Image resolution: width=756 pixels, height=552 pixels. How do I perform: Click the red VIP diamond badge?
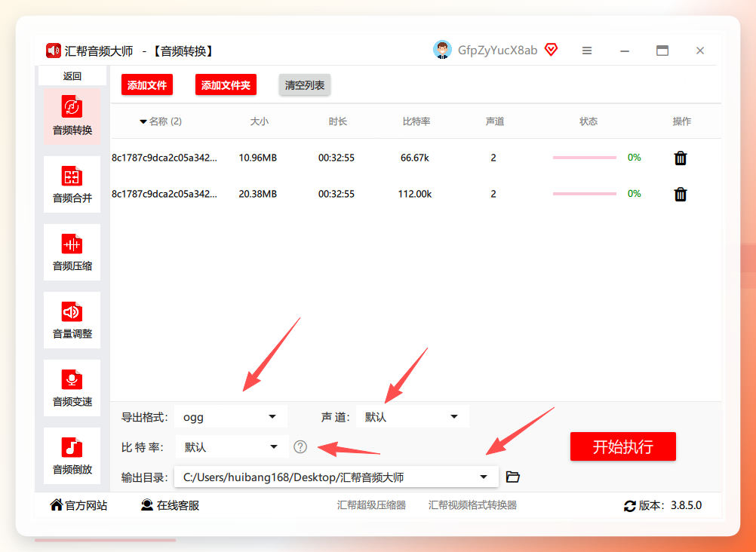pyautogui.click(x=551, y=49)
